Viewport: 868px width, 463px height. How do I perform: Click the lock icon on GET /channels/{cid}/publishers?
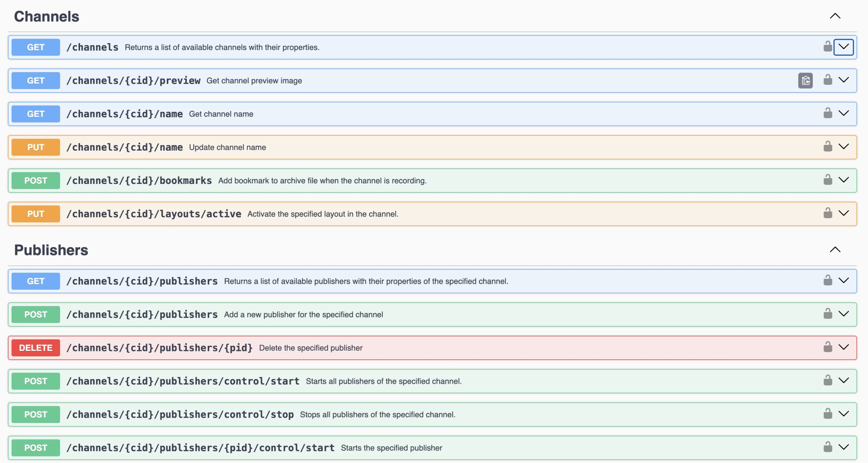pyautogui.click(x=828, y=280)
